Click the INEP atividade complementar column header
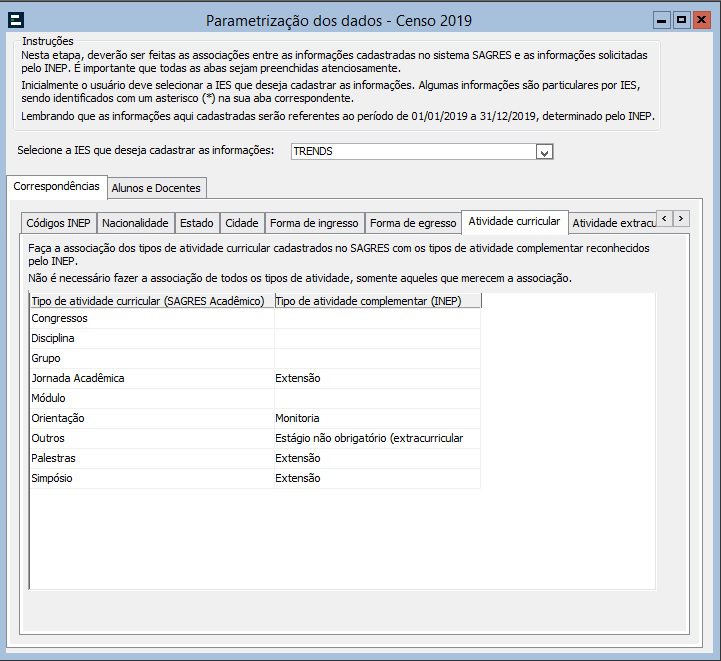The width and height of the screenshot is (721, 661). point(377,301)
